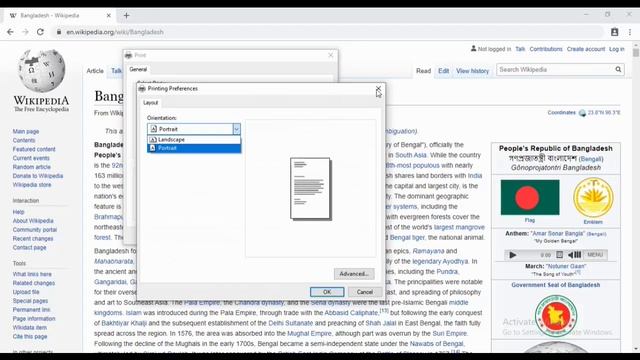The height and width of the screenshot is (360, 640).
Task: Close the Printing Preferences dialog
Action: coord(378,89)
